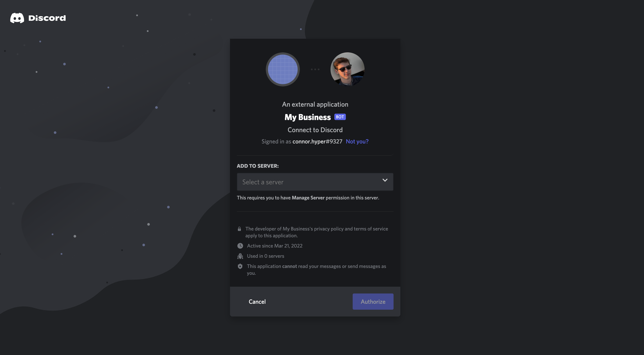Click the lock icon beside privacy policy
644x355 pixels.
pyautogui.click(x=239, y=229)
